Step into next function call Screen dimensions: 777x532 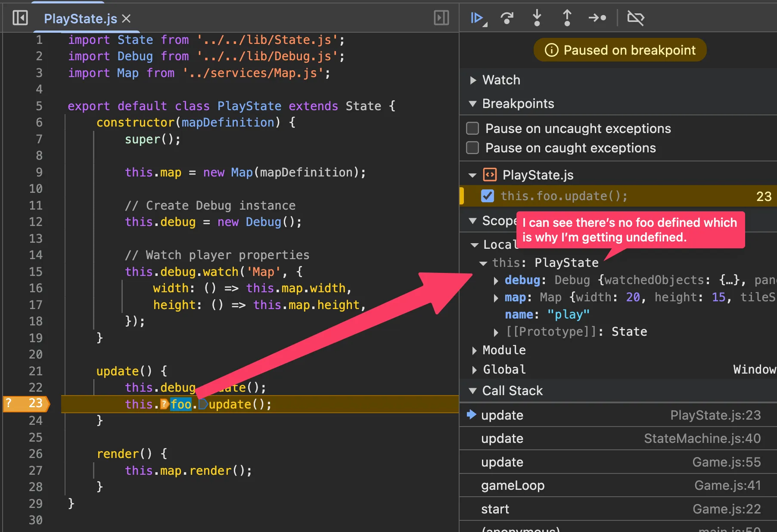[537, 18]
